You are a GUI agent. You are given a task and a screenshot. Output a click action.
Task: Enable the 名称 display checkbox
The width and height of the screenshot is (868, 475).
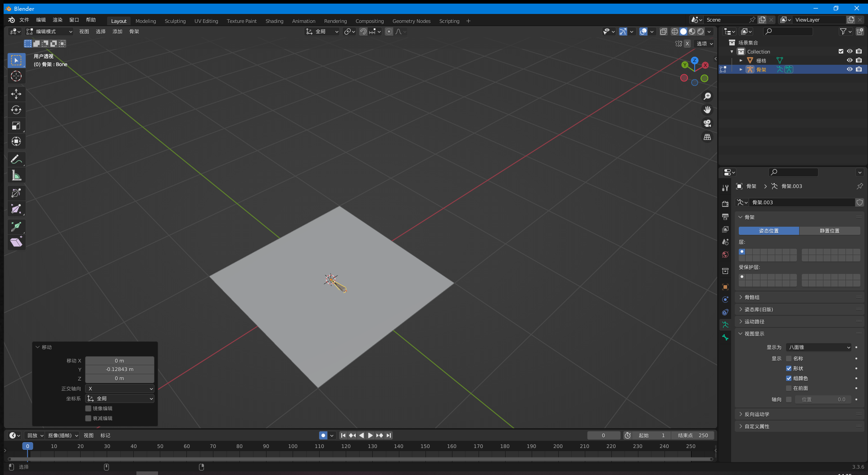pyautogui.click(x=789, y=358)
